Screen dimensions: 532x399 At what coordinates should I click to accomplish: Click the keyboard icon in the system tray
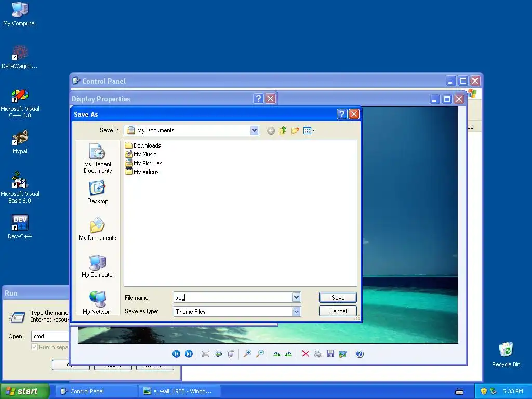(x=459, y=392)
